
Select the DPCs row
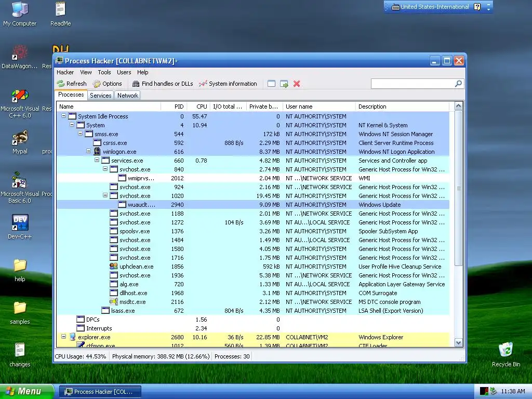[x=253, y=320]
